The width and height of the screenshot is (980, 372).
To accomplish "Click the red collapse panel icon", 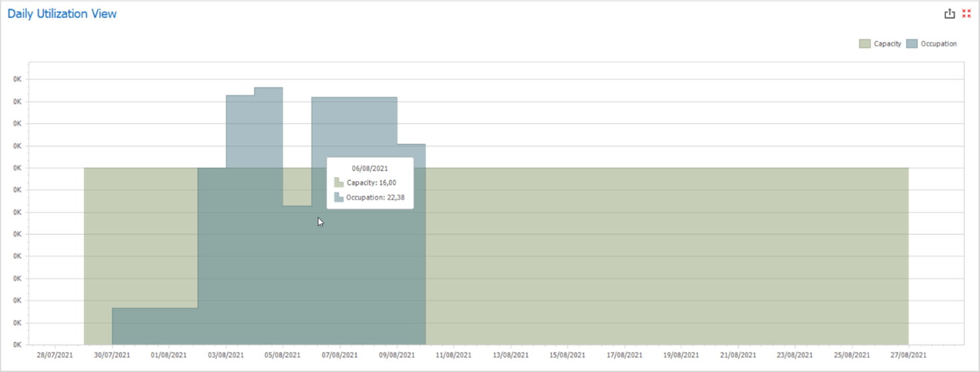I will [967, 14].
